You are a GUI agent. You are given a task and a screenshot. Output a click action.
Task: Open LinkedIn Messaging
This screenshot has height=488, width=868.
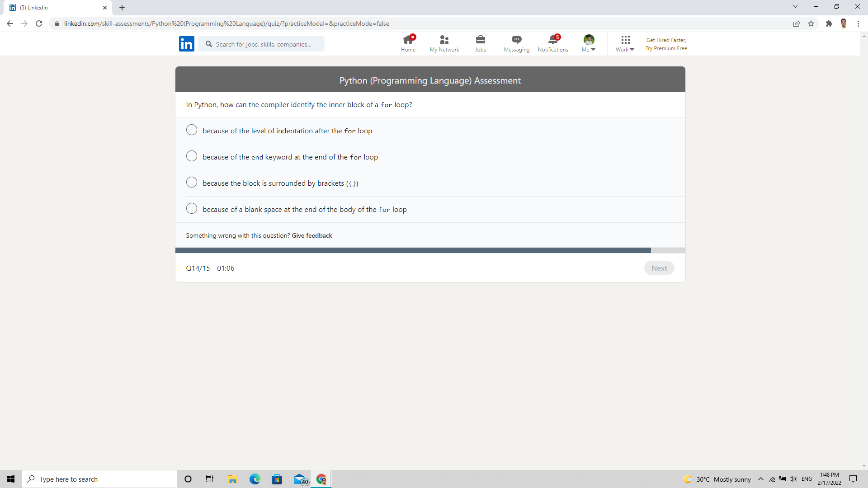[x=516, y=43]
